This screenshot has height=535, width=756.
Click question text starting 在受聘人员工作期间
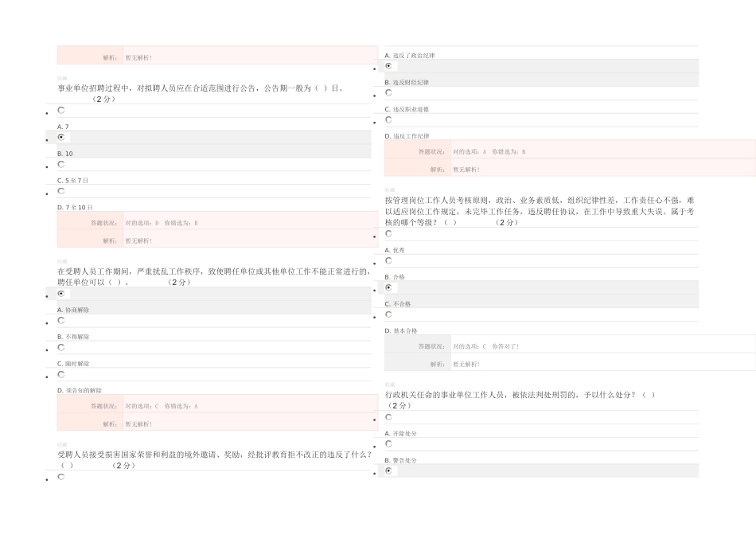[x=214, y=277]
